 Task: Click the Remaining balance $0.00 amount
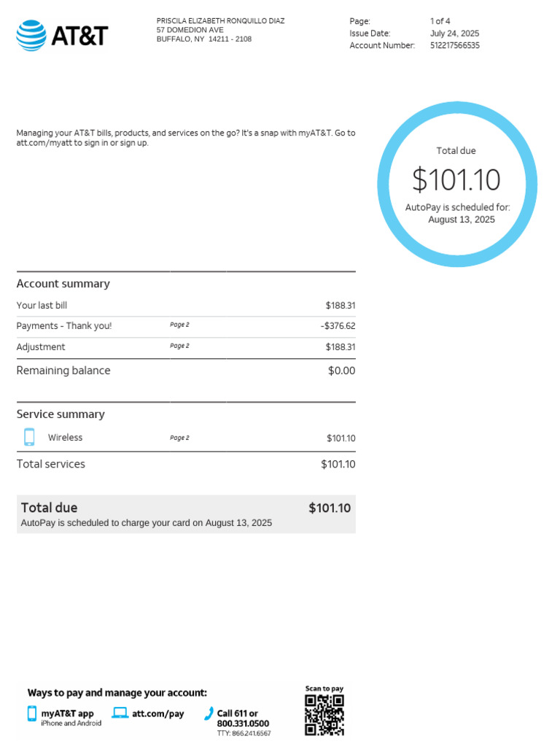point(341,371)
